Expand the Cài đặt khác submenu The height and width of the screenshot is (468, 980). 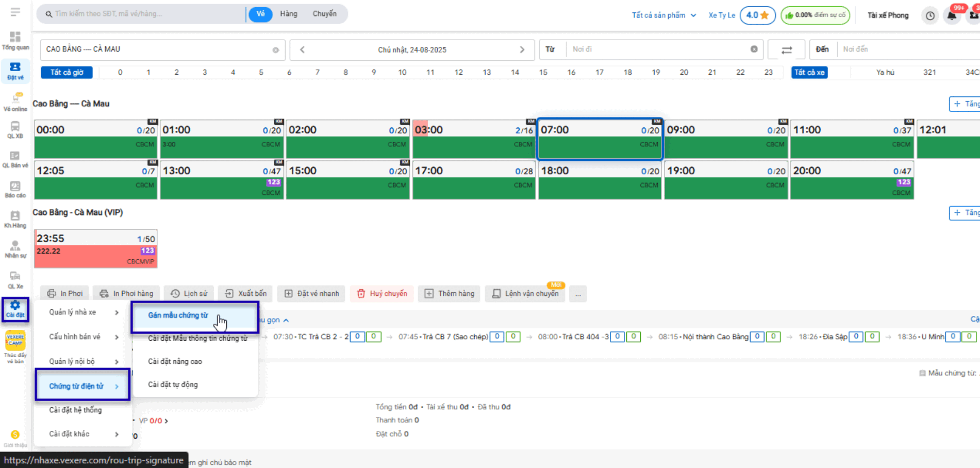(x=82, y=434)
